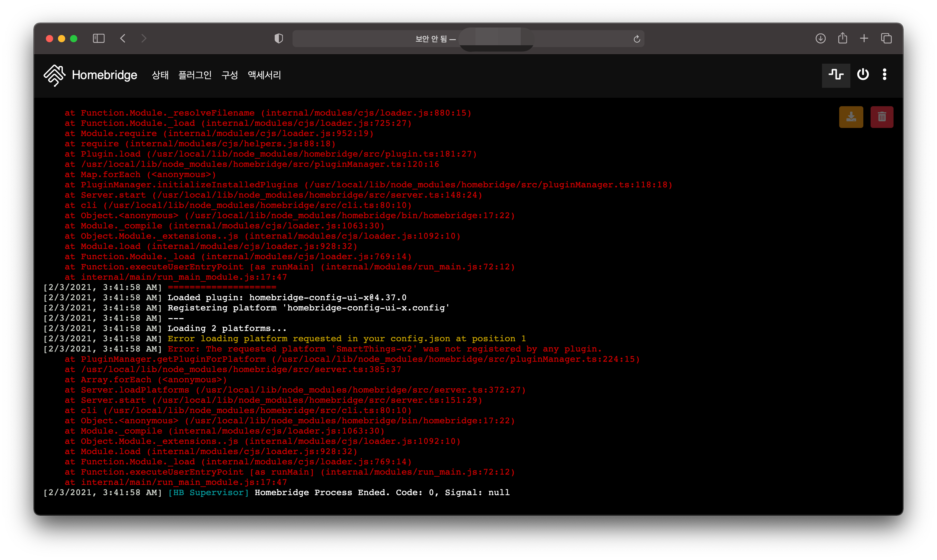Screen dimensions: 937x560
Task: Open the log viewer waveform icon
Action: (x=836, y=75)
